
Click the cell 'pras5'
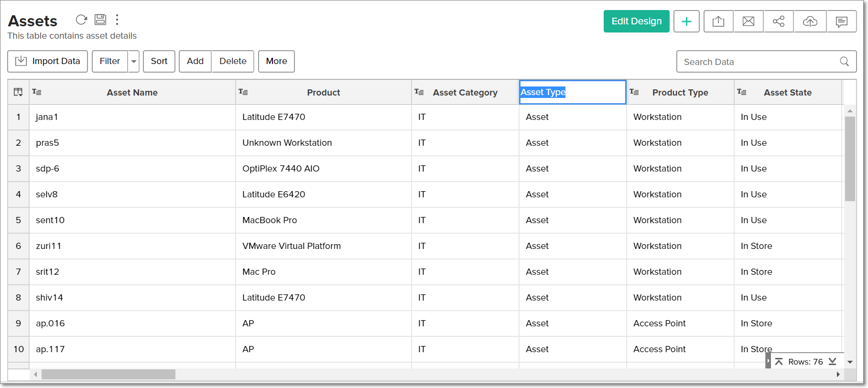pos(132,143)
